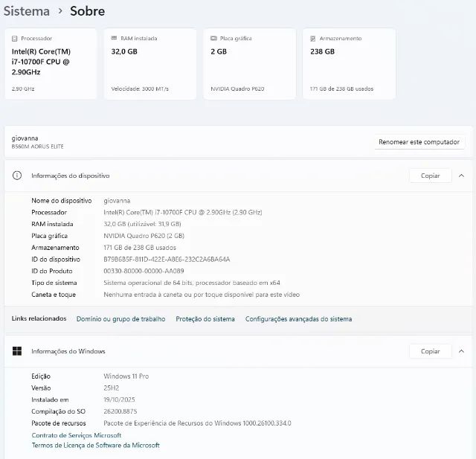Select the RAM instalada 32,0 GB card
This screenshot has width=476, height=459.
pos(150,64)
